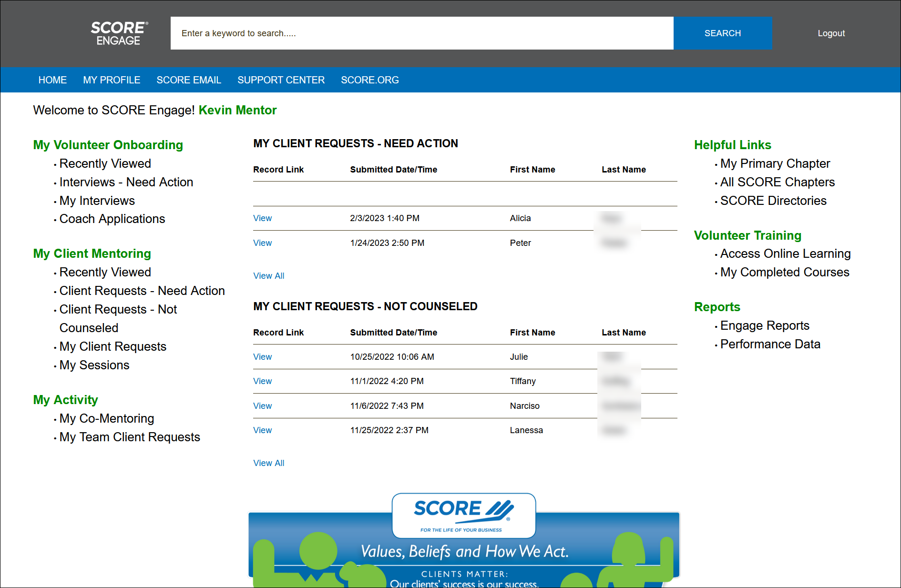Click First Name header in Not Counseled table
This screenshot has width=901, height=588.
532,333
